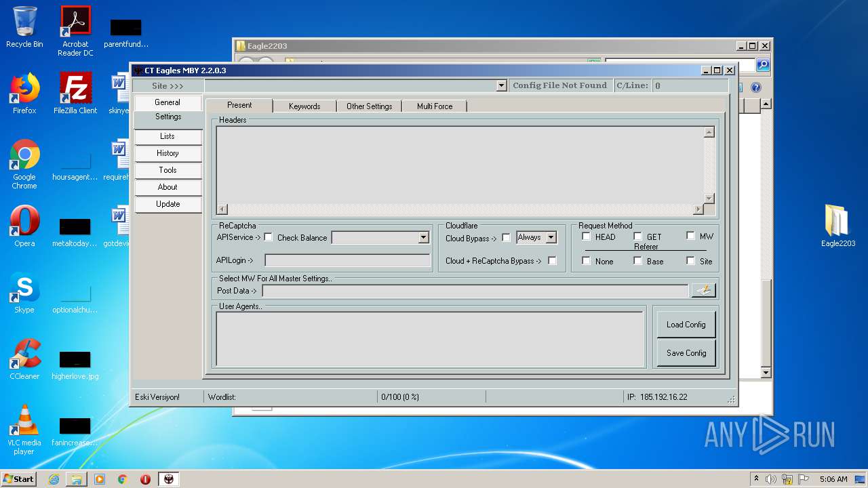
Task: Show hidden system tray icons
Action: point(756,479)
